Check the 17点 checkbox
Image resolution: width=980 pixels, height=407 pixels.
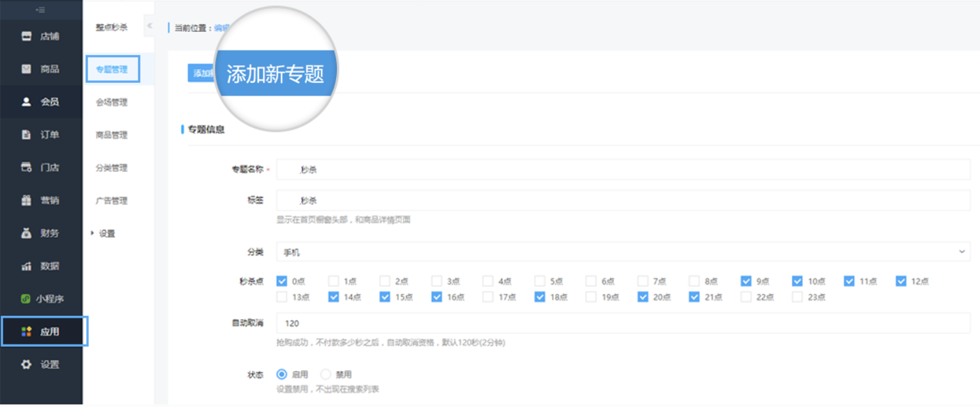pyautogui.click(x=488, y=297)
